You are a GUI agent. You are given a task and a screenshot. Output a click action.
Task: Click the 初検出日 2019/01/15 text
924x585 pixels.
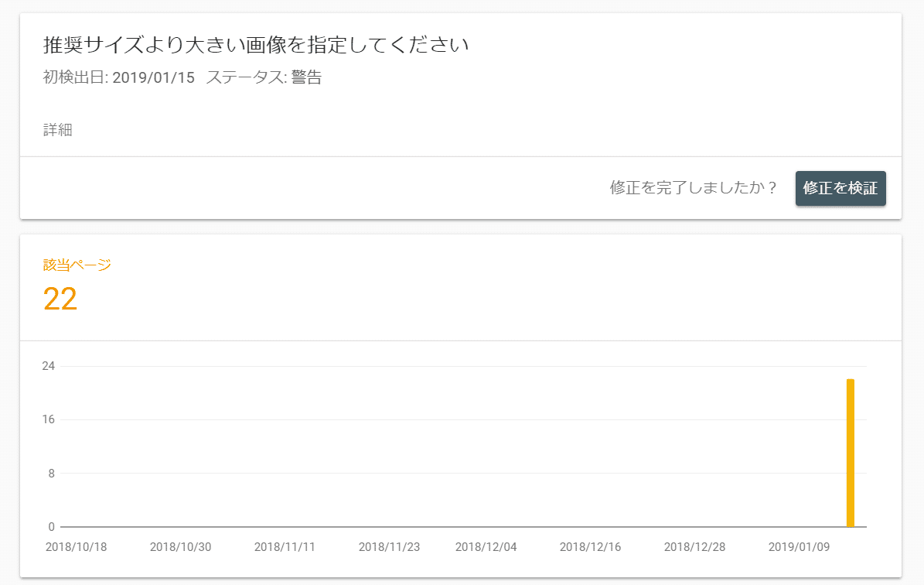click(x=119, y=78)
